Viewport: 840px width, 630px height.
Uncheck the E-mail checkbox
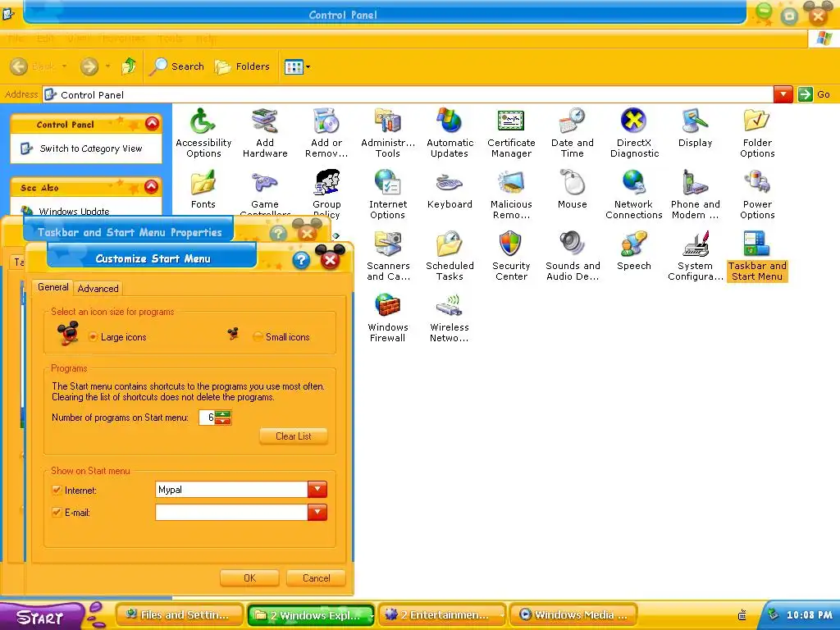tap(57, 512)
